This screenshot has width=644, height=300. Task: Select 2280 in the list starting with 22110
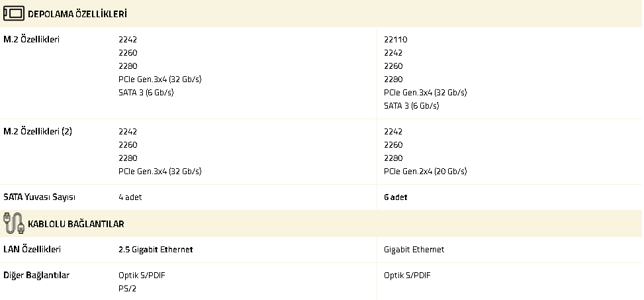click(x=393, y=79)
